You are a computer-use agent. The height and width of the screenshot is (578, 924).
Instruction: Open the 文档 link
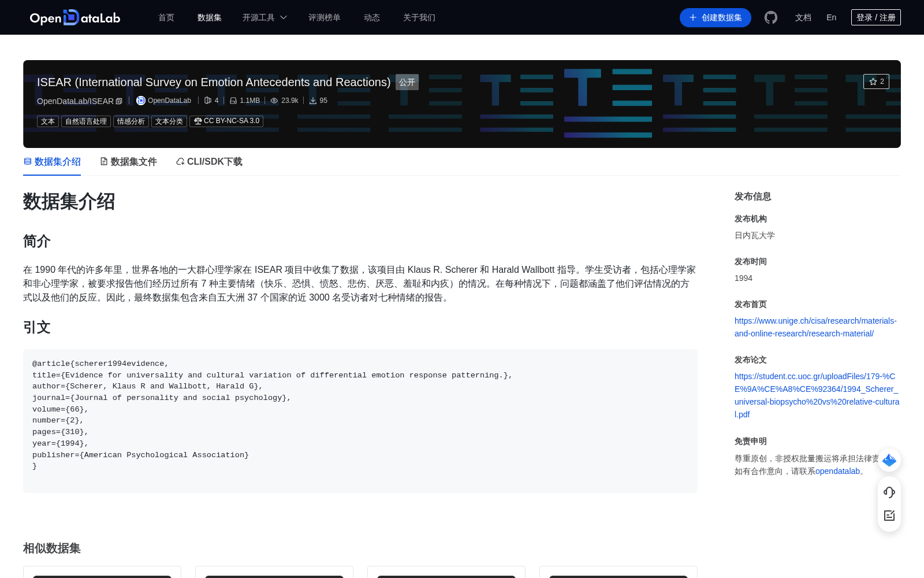pyautogui.click(x=803, y=17)
